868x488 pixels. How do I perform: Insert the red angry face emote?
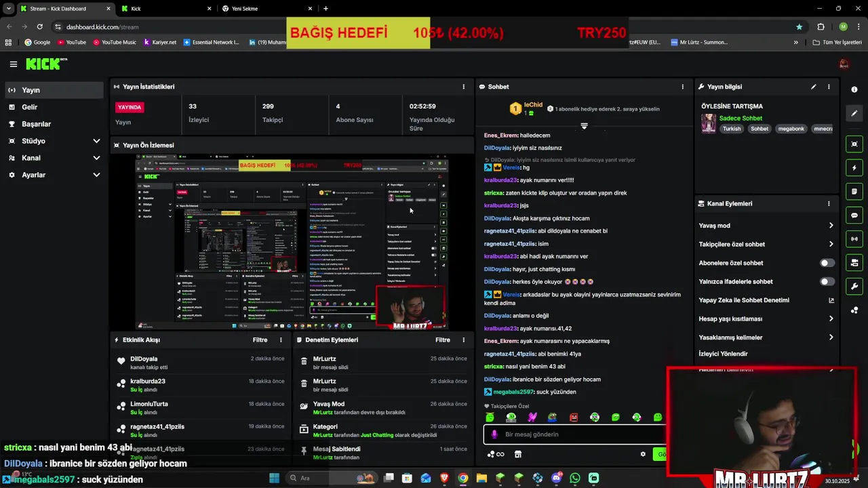click(x=574, y=418)
